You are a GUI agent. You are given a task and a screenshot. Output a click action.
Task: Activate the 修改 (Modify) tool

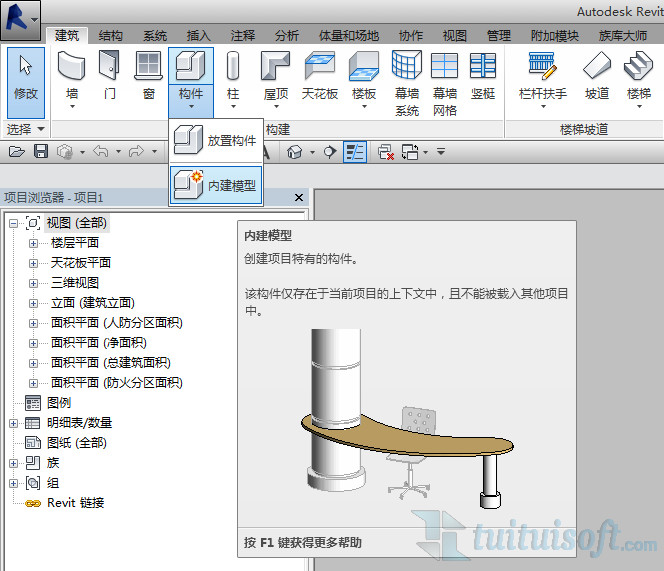click(26, 76)
